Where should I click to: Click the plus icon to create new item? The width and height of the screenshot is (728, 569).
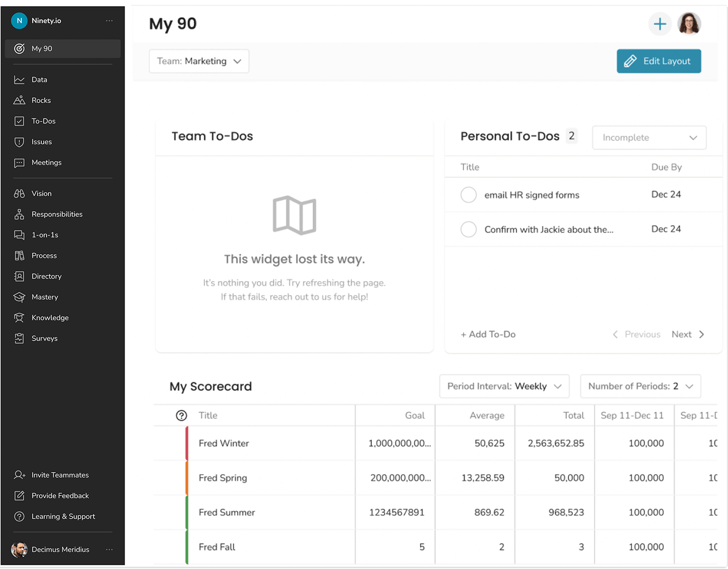click(x=660, y=24)
